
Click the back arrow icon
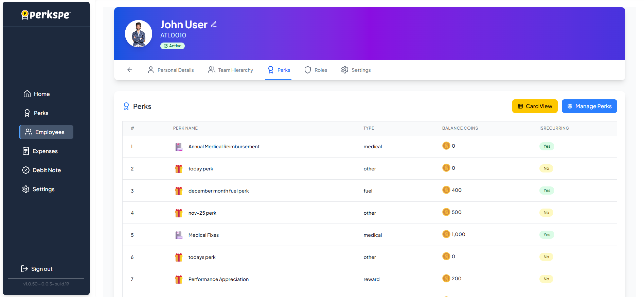coord(130,70)
